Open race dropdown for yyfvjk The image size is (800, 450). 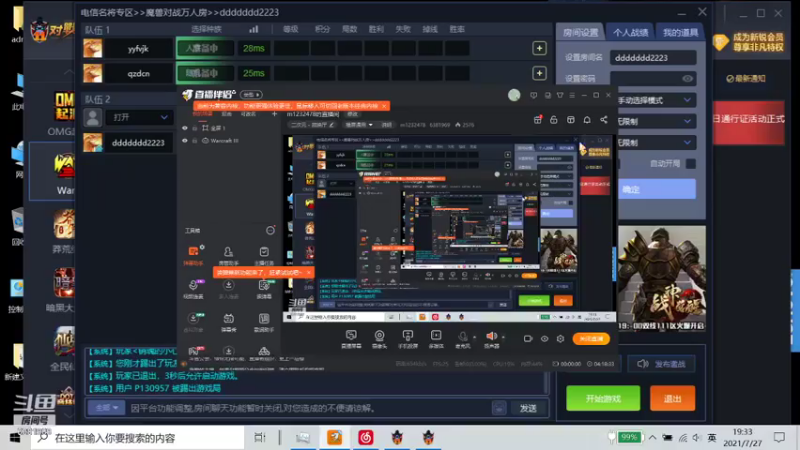click(205, 48)
